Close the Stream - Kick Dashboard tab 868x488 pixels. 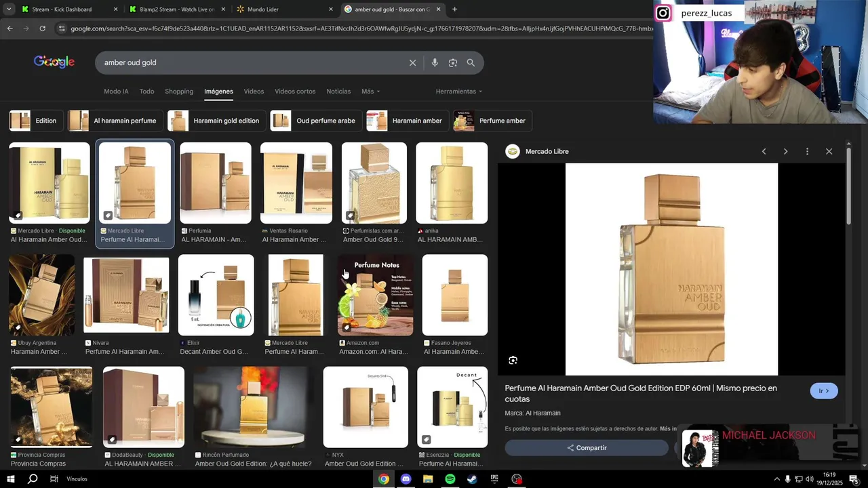[x=115, y=9]
